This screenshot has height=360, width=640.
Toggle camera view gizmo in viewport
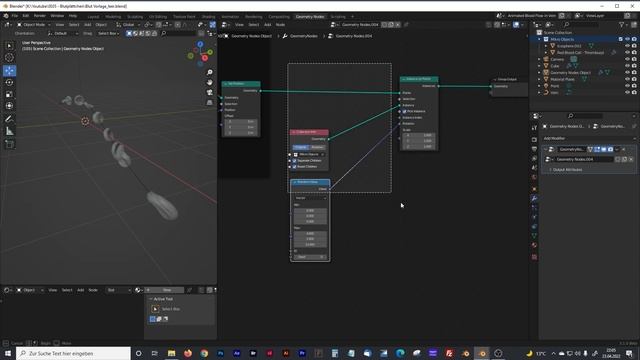point(209,93)
